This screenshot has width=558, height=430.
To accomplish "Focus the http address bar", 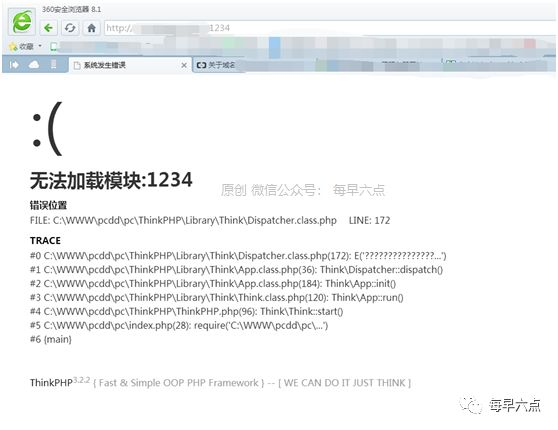I will coord(330,28).
